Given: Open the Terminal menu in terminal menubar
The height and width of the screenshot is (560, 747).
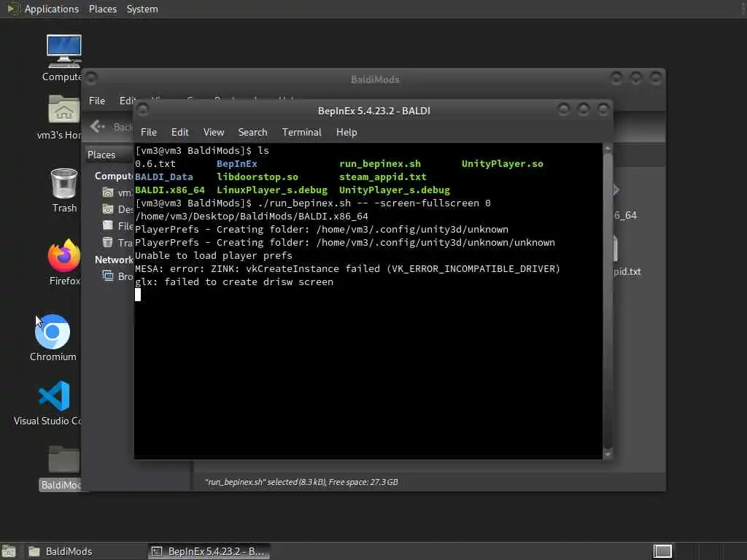Looking at the screenshot, I should click(301, 133).
